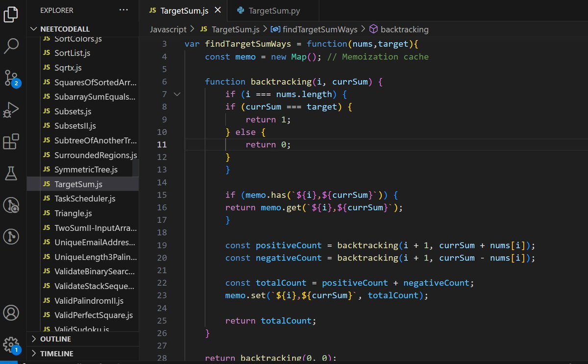Open the Run and Debug view
The width and height of the screenshot is (588, 364).
tap(11, 110)
